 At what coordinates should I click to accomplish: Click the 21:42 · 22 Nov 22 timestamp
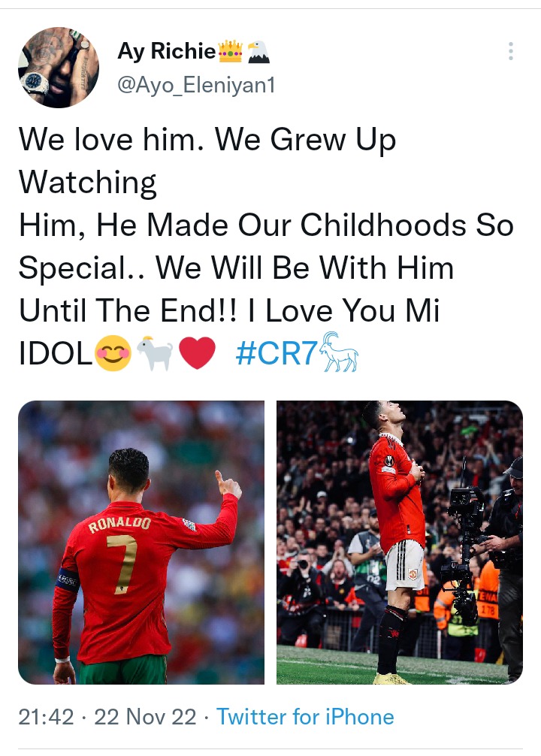coord(107,716)
